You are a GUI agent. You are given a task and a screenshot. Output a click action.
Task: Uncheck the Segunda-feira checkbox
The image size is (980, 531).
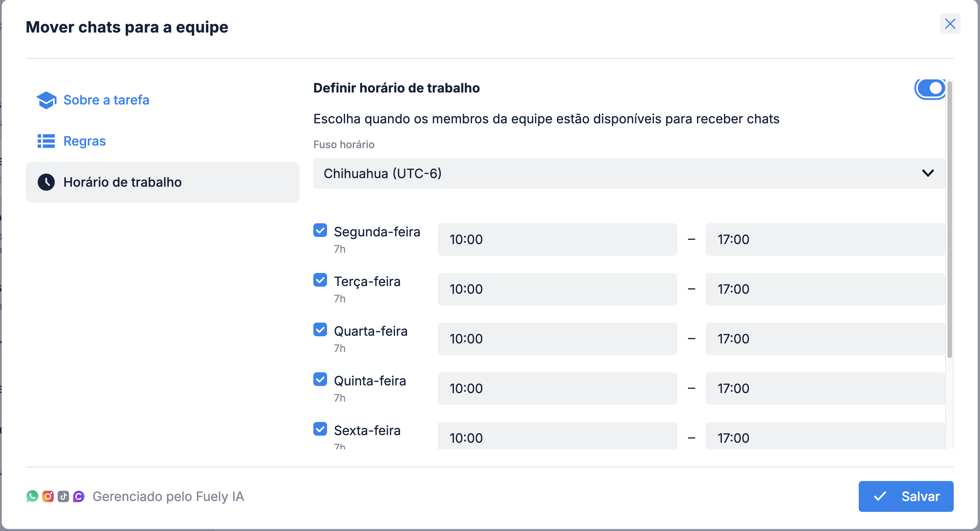click(320, 230)
